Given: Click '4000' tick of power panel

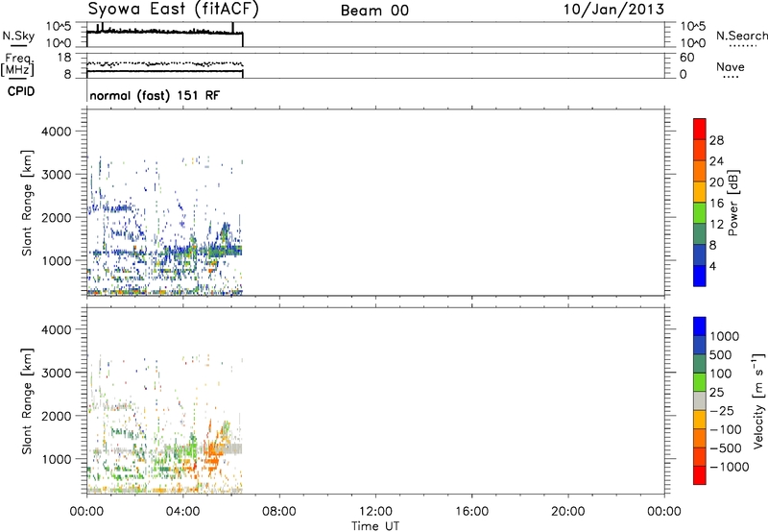Looking at the screenshot, I should pyautogui.click(x=57, y=132).
